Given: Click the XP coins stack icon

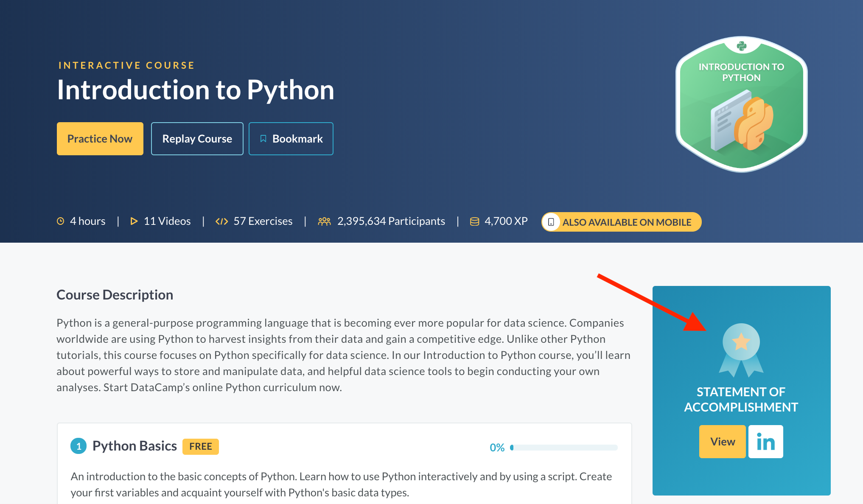Looking at the screenshot, I should tap(474, 221).
